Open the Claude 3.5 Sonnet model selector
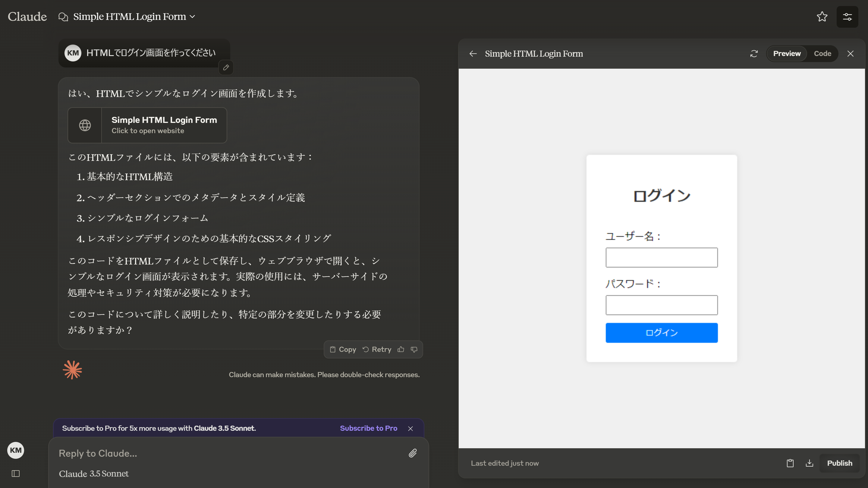This screenshot has height=488, width=868. 94,474
